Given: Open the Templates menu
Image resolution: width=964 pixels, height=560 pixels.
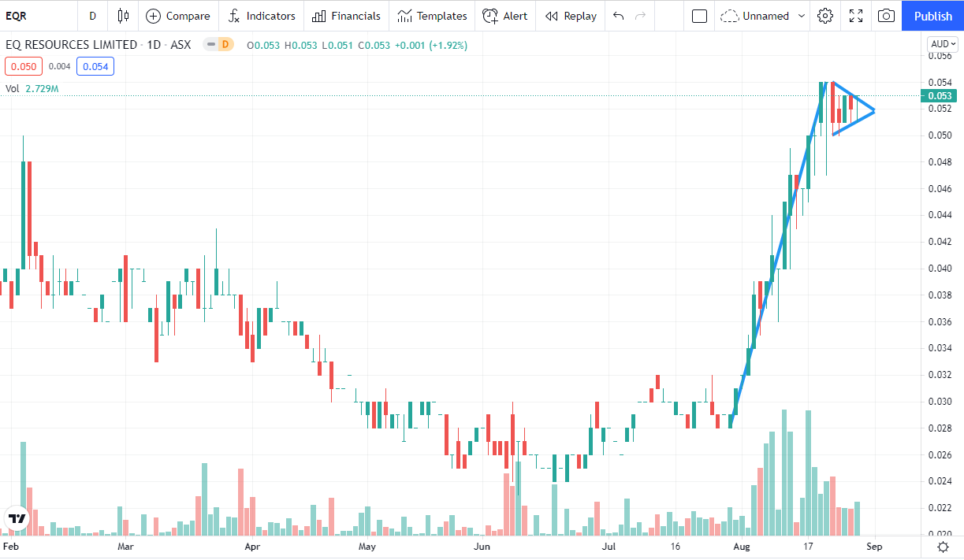Looking at the screenshot, I should click(x=432, y=16).
